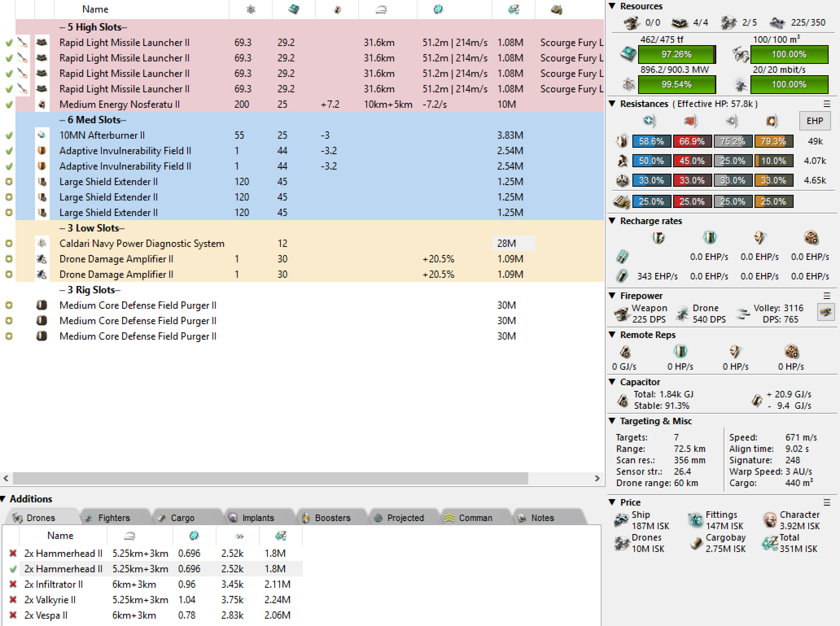This screenshot has height=626, width=840.
Task: Toggle state of the first Large Shield Extender II
Action: (9, 182)
